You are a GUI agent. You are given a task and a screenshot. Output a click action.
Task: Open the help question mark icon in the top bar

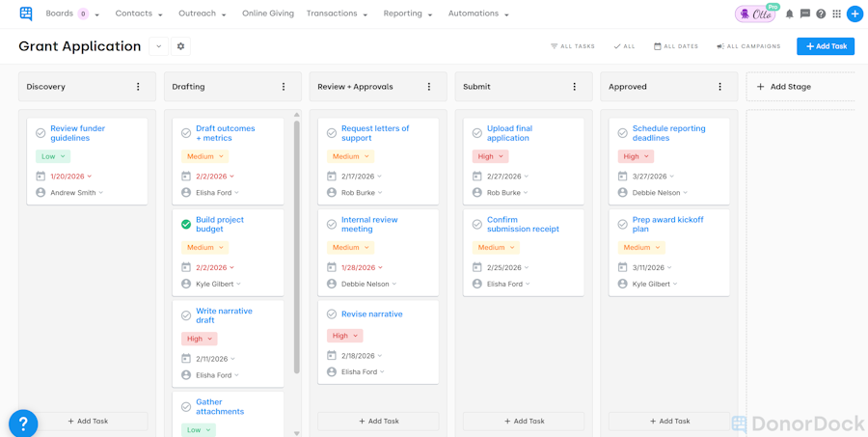(821, 14)
